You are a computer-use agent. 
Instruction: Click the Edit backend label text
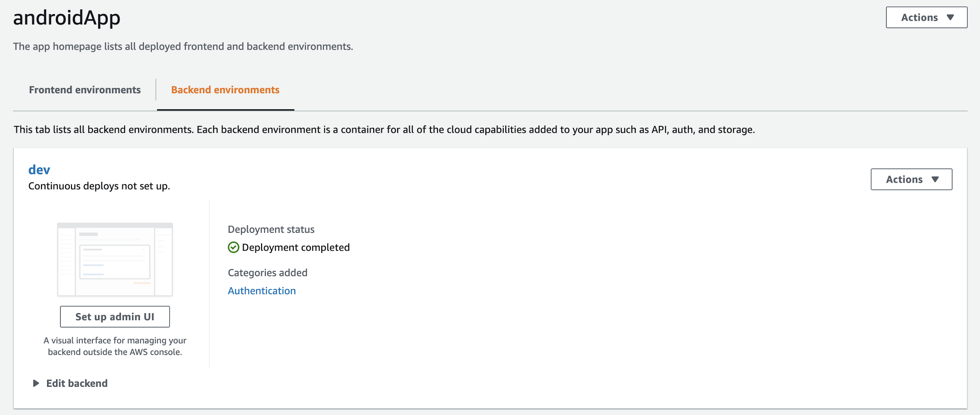coord(77,383)
